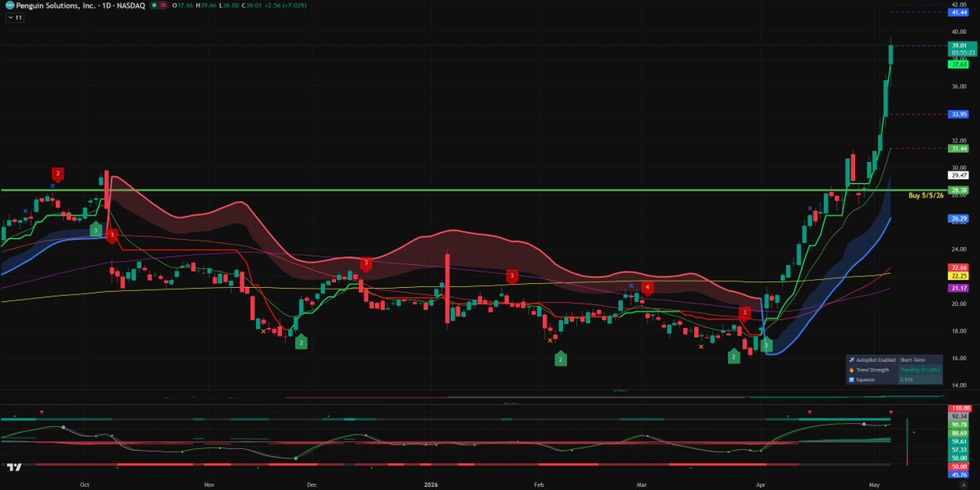980x490 pixels.
Task: Click the blue 45.76 indicator label
Action: (x=960, y=474)
